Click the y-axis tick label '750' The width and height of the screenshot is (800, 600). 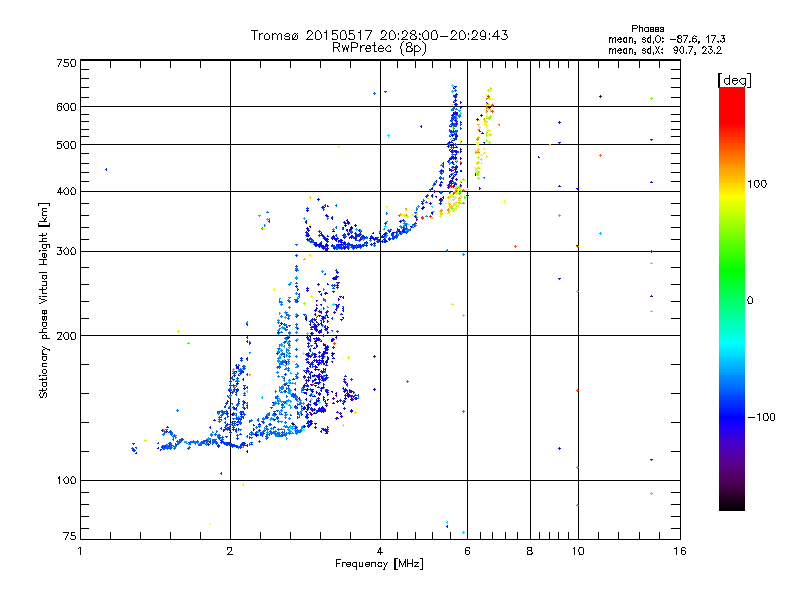click(x=66, y=63)
